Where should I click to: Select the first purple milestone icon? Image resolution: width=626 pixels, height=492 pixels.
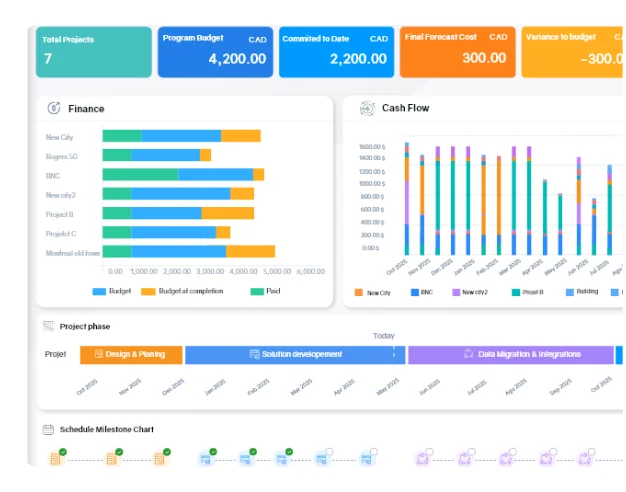tap(421, 458)
